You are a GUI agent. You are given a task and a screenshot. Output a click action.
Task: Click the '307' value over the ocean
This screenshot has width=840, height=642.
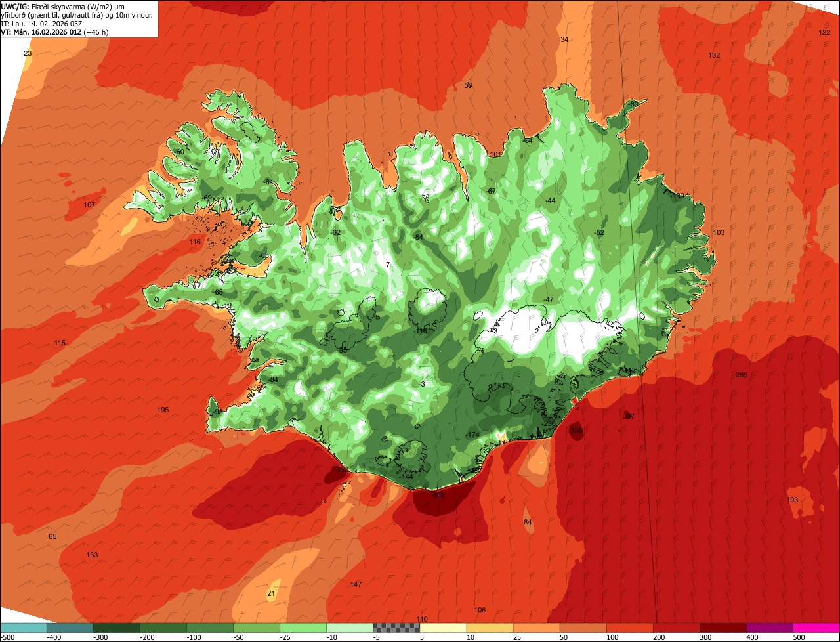click(x=629, y=416)
